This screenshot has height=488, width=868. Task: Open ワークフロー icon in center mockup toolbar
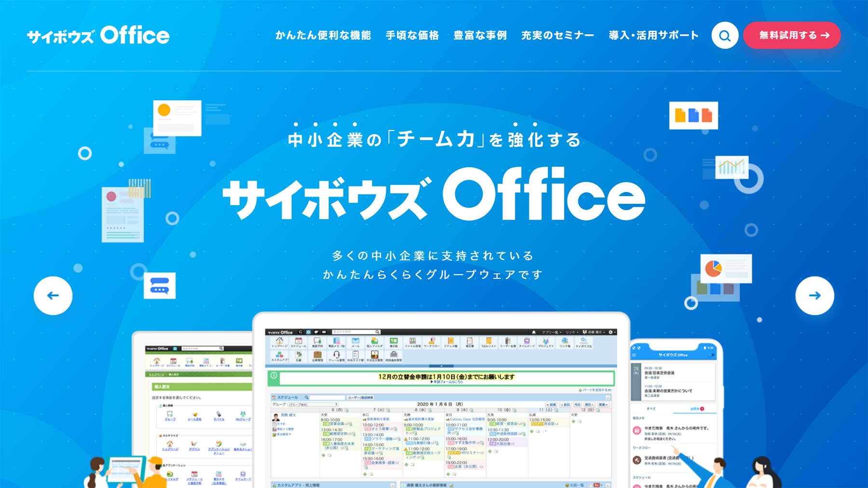(x=432, y=342)
